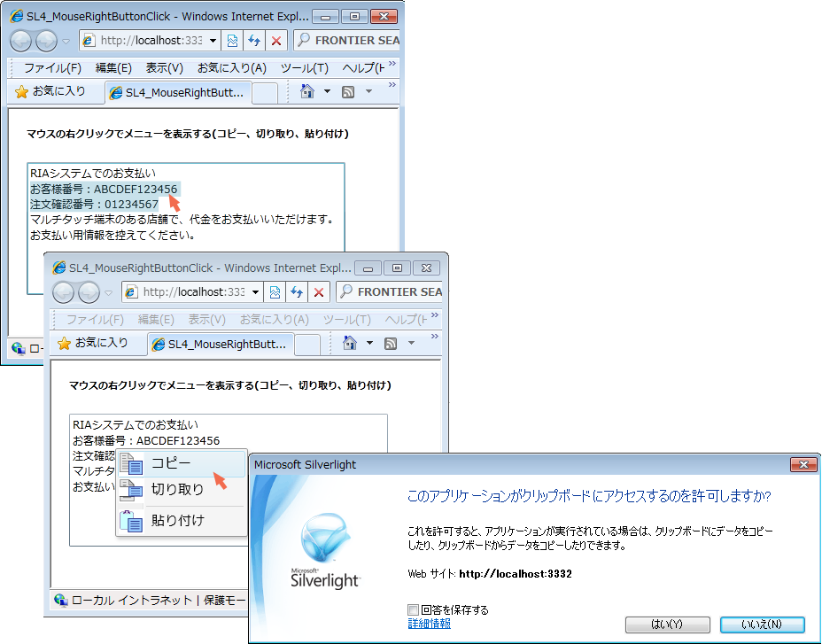Click Refresh icon in top IE window

tap(254, 41)
